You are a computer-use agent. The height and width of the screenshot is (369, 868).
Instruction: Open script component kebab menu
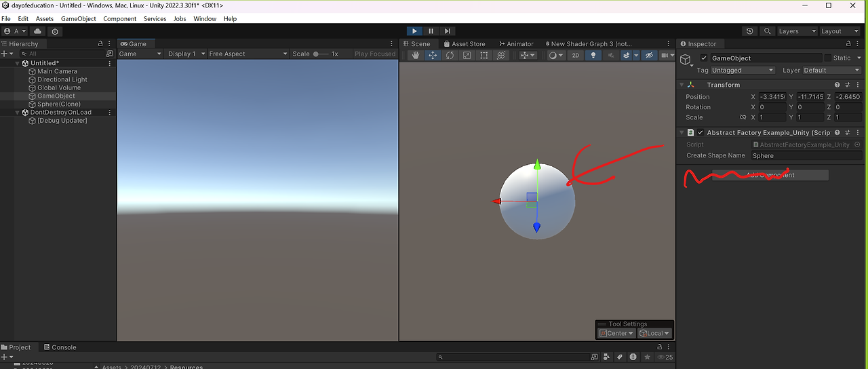(x=858, y=133)
